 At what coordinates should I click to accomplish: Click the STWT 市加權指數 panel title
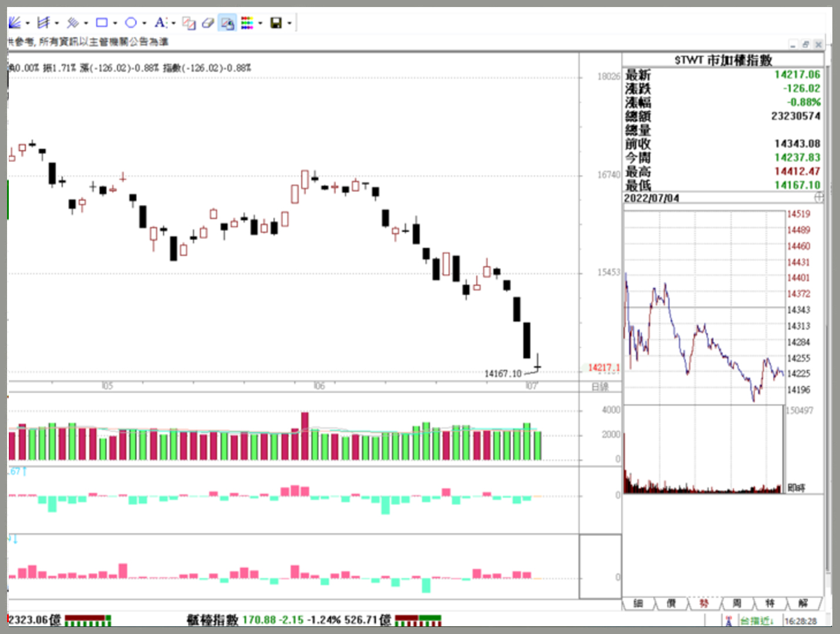723,60
